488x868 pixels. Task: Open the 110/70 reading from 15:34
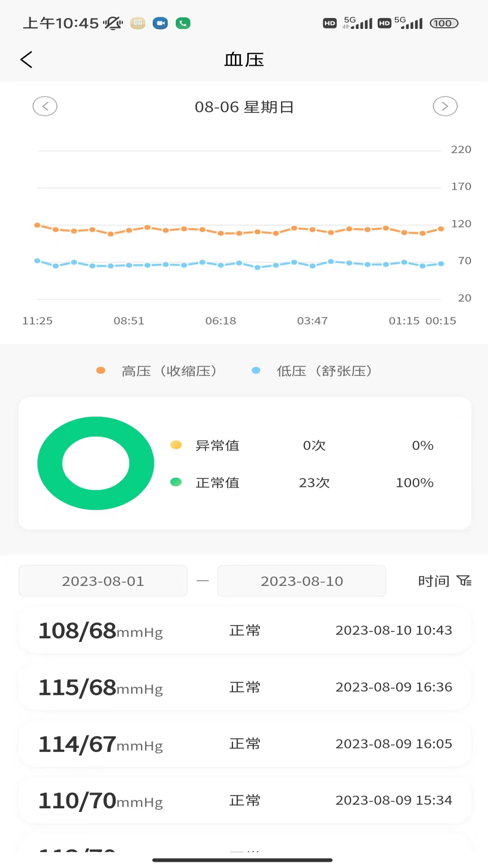[x=244, y=800]
